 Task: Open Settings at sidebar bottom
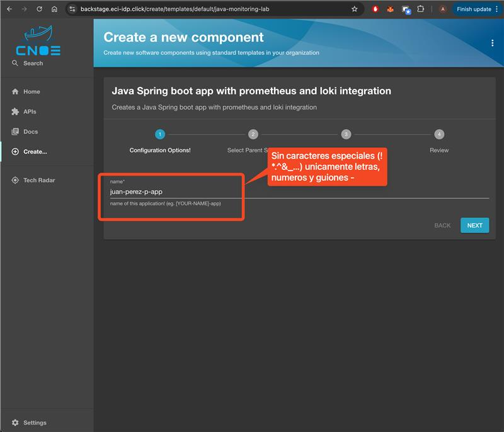pyautogui.click(x=35, y=423)
